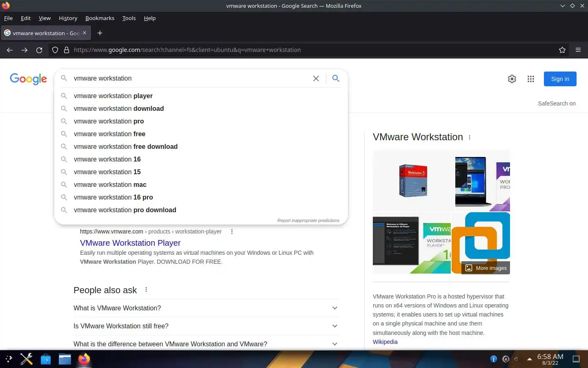Click the Google logo

coord(29,79)
